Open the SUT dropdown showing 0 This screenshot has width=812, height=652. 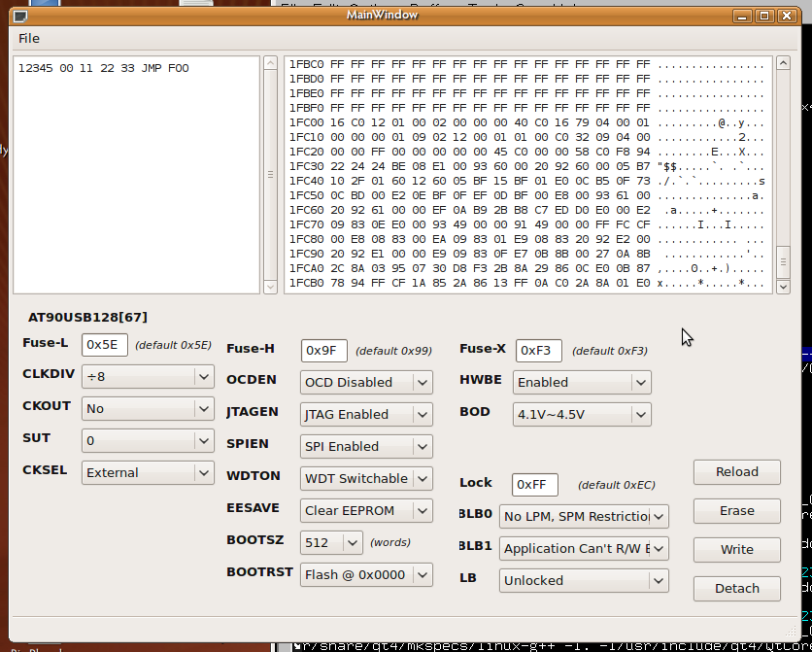pos(148,441)
